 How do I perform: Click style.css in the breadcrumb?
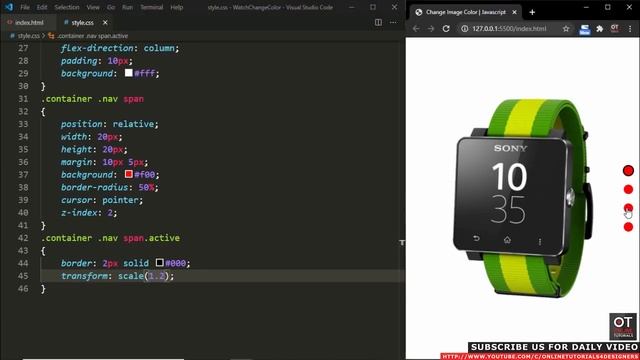[x=29, y=36]
